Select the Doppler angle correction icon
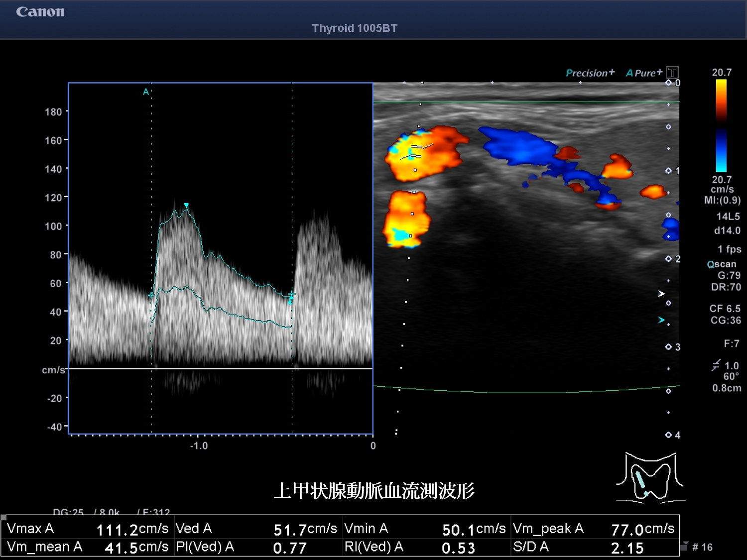747x560 pixels. coord(716,366)
